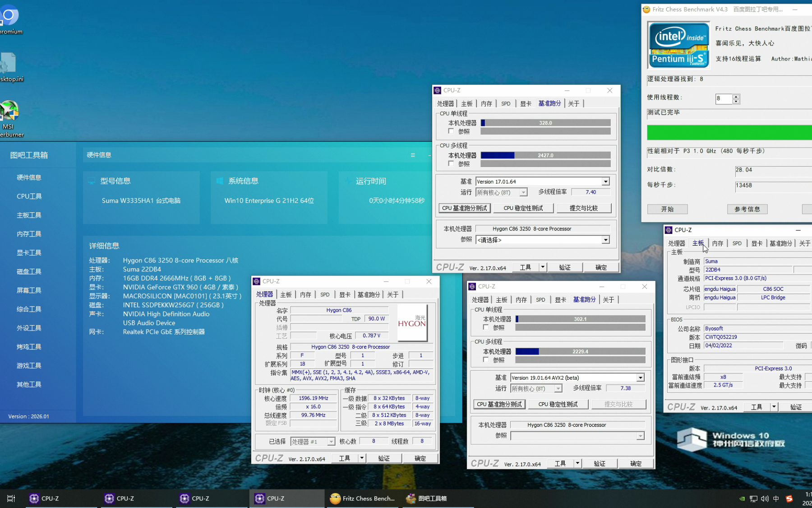Click the volume icon in system tray

point(765,499)
